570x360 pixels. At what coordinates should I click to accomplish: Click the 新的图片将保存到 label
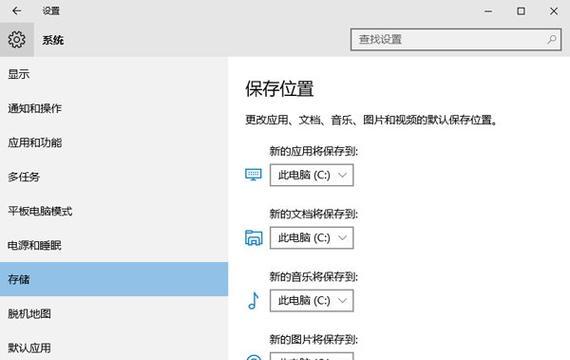(313, 340)
